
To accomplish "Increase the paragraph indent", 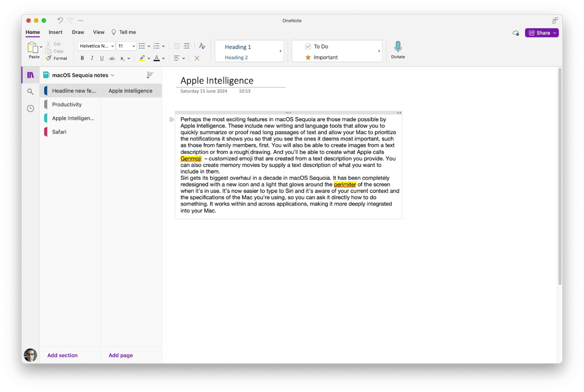I will pyautogui.click(x=187, y=46).
